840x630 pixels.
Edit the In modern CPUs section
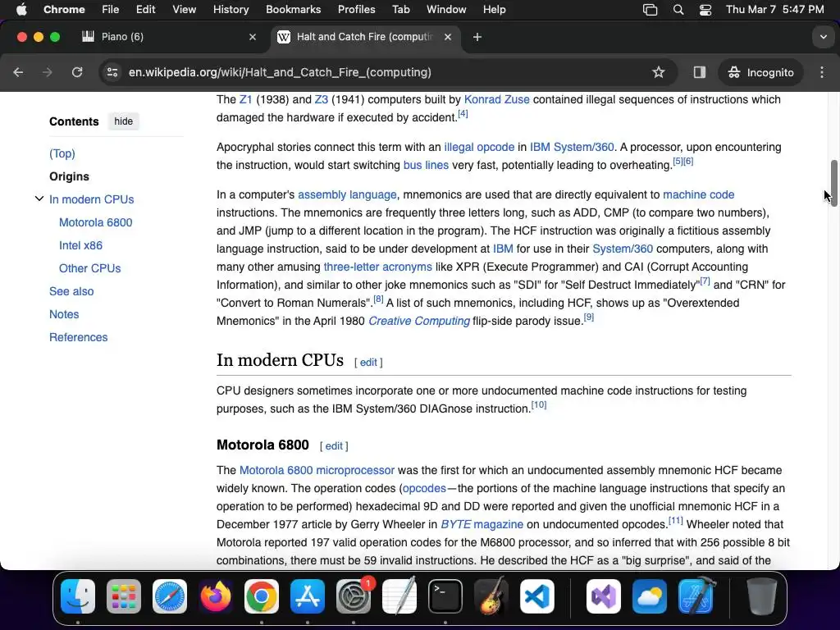[x=368, y=363]
